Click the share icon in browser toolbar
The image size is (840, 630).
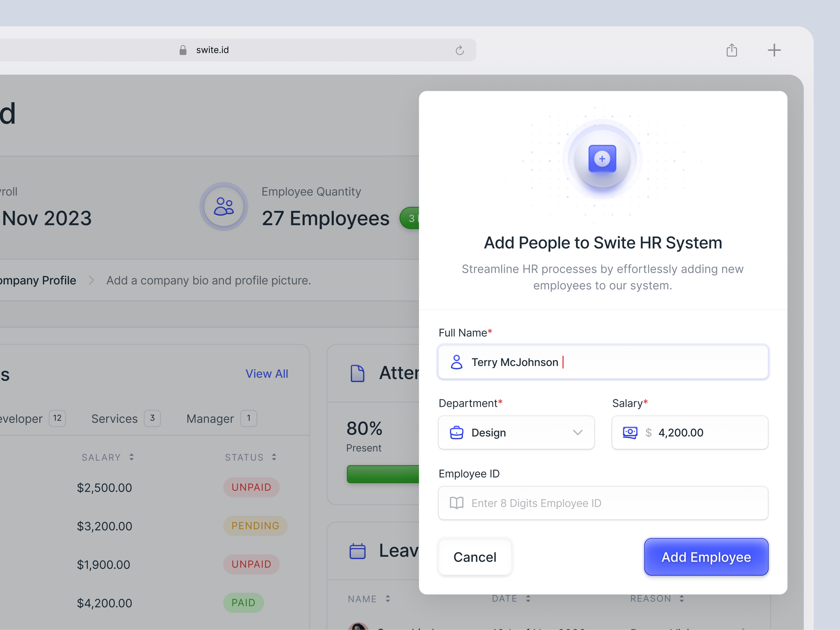pos(731,50)
